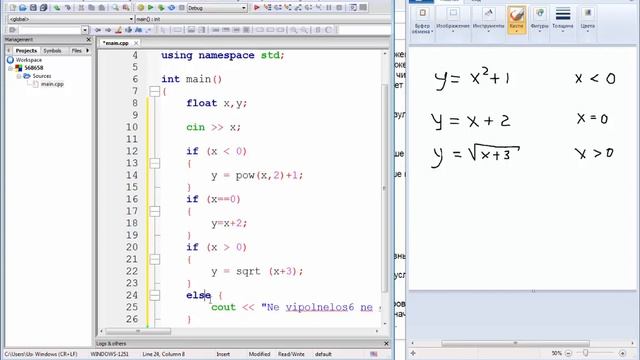The width and height of the screenshot is (640, 360).
Task: Select the Brushes tool in Paint
Action: coord(517,19)
